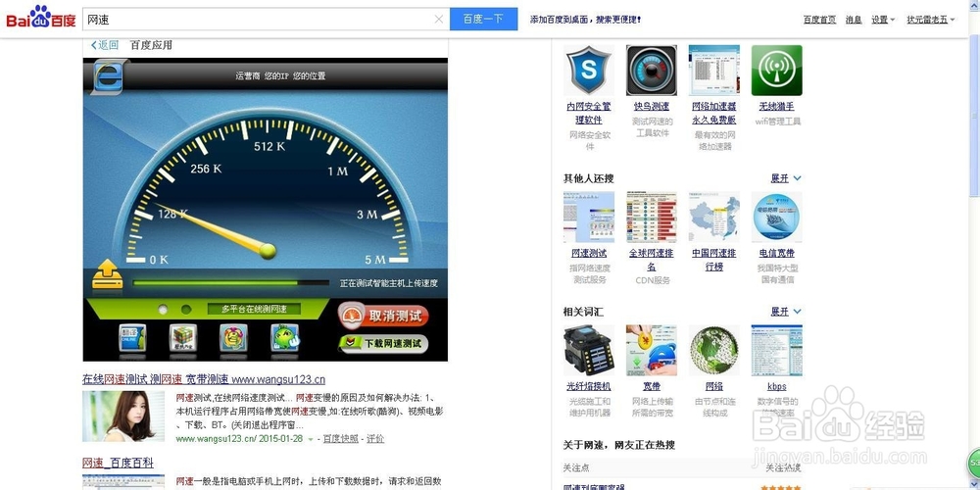This screenshot has height=490, width=980.
Task: Open the 内网安全管理软件 link
Action: pyautogui.click(x=589, y=113)
